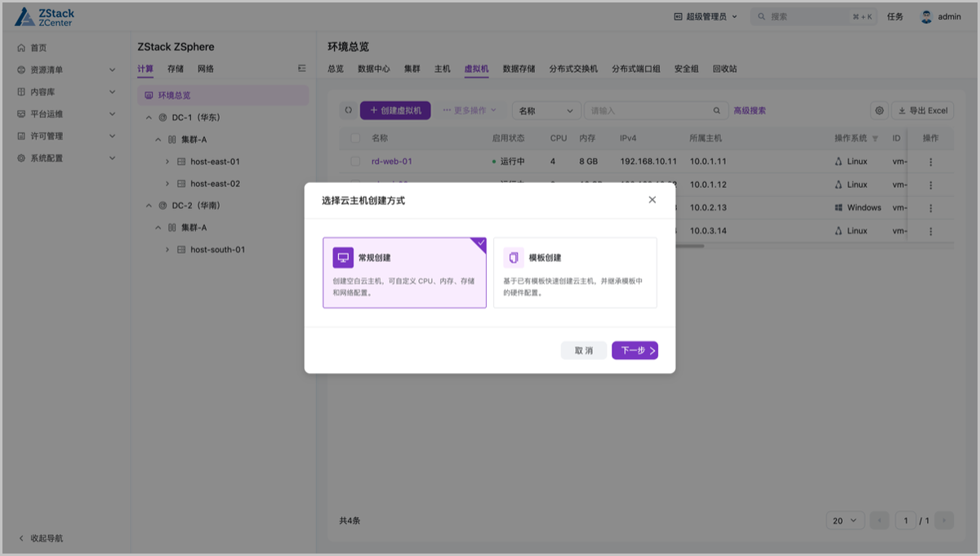Click the 创建虚拟机 button
Viewport: 980px width, 556px height.
(x=395, y=110)
